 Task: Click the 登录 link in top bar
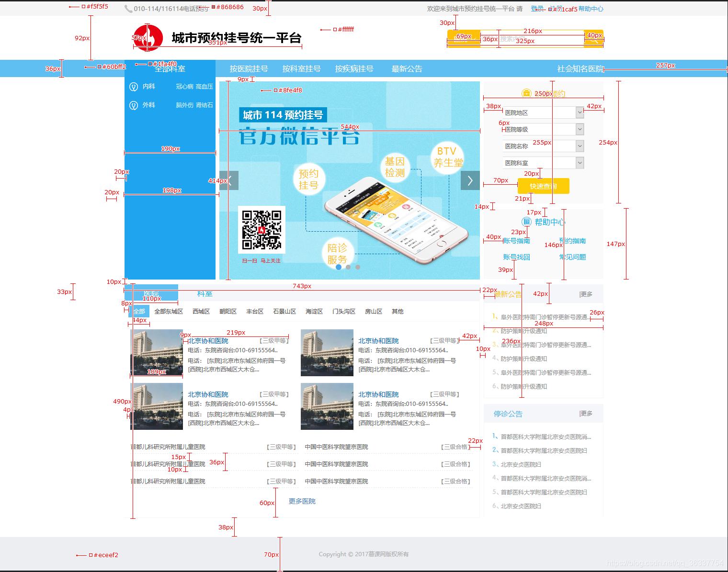point(537,9)
